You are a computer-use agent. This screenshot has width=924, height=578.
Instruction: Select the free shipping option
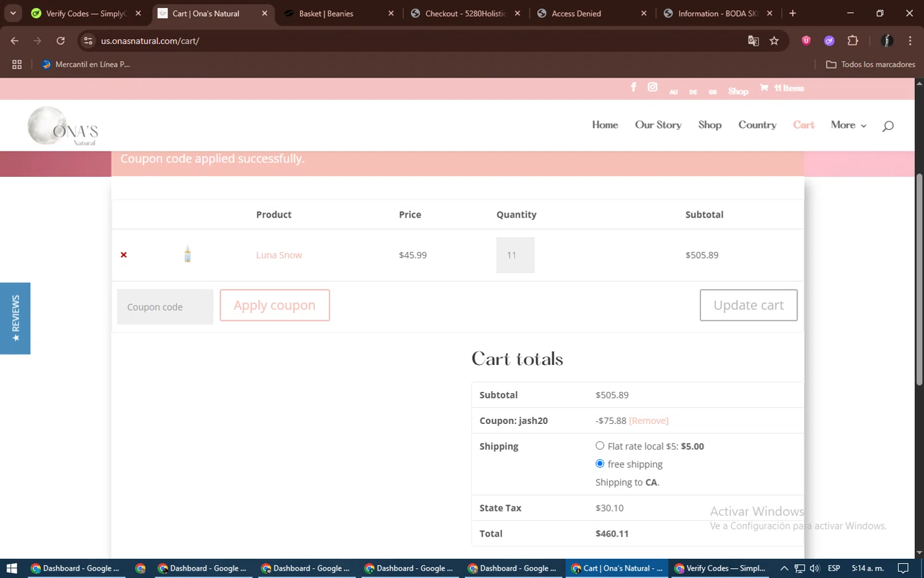click(600, 463)
